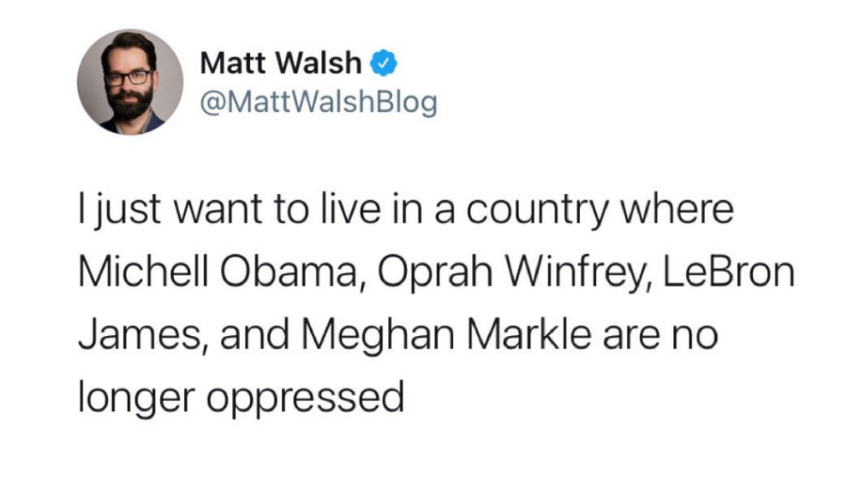Click the display name Matt Walsh
Image resolution: width=868 pixels, height=492 pixels.
(281, 63)
